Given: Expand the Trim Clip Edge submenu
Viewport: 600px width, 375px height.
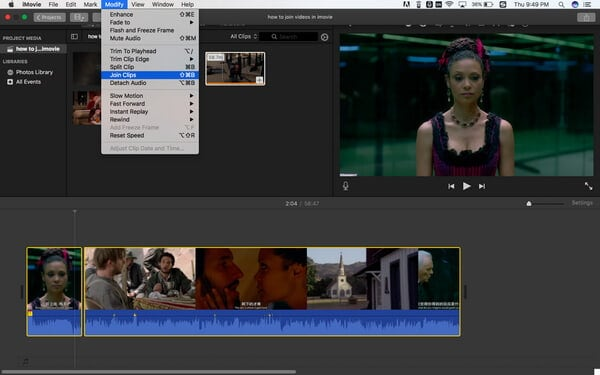Looking at the screenshot, I should pyautogui.click(x=150, y=59).
